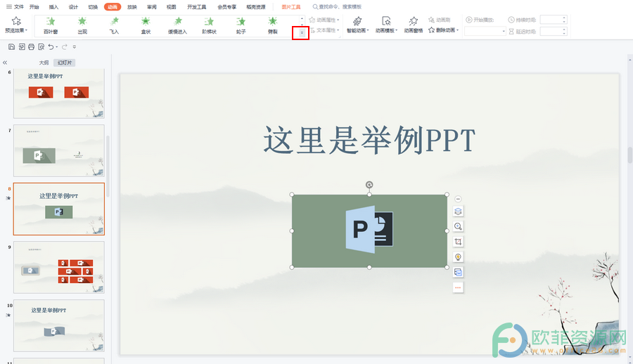
Task: Click the rotate handle above the picture
Action: tap(369, 185)
